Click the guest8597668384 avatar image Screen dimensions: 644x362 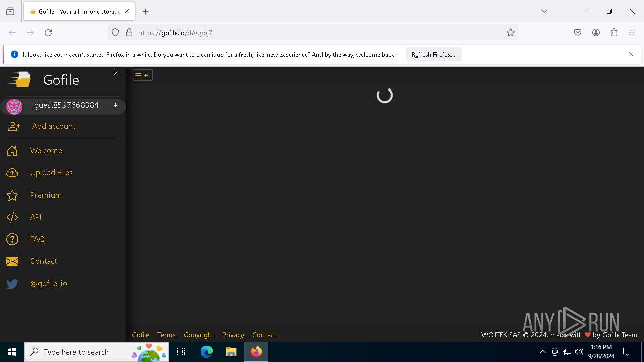(x=14, y=106)
